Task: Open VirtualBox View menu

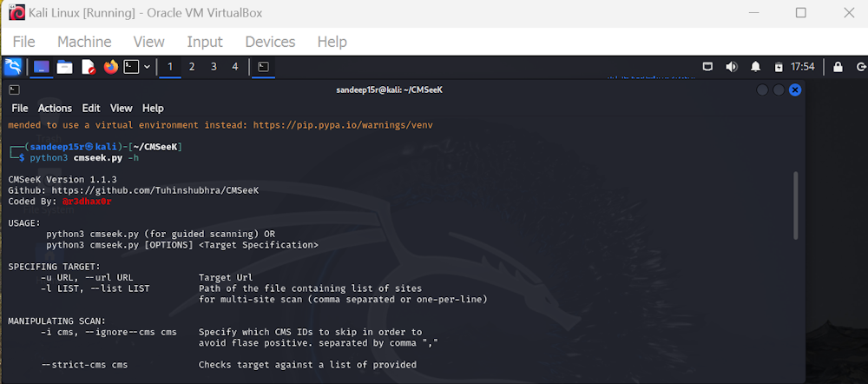Action: pyautogui.click(x=149, y=42)
